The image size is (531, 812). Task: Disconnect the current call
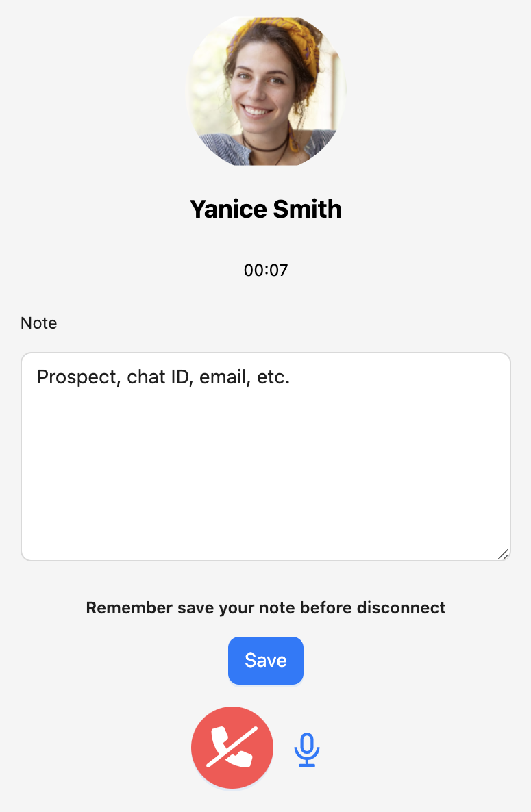click(x=232, y=747)
